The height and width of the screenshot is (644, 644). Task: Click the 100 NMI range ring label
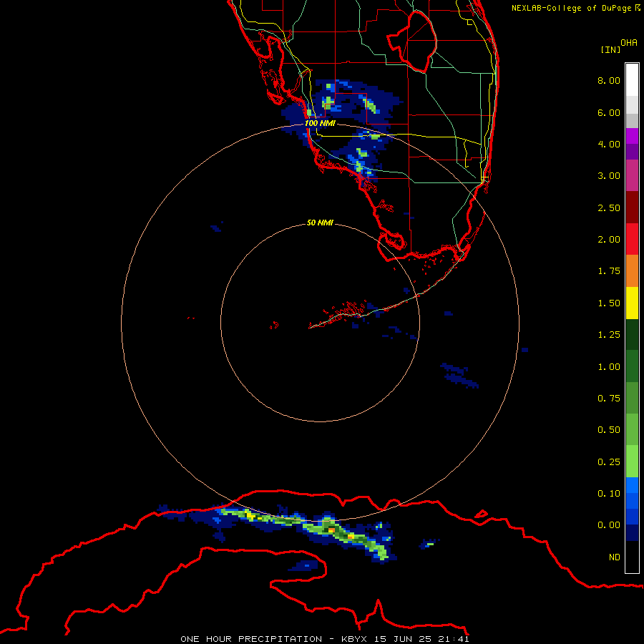click(320, 123)
